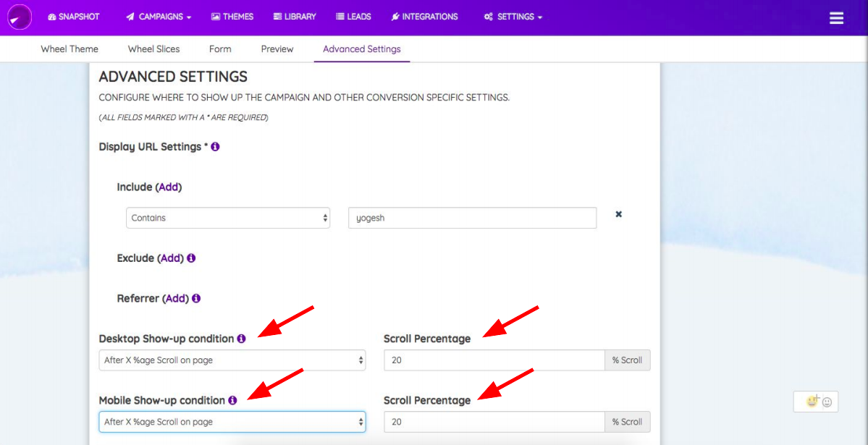
Task: Click the round app logo icon
Action: pyautogui.click(x=19, y=17)
